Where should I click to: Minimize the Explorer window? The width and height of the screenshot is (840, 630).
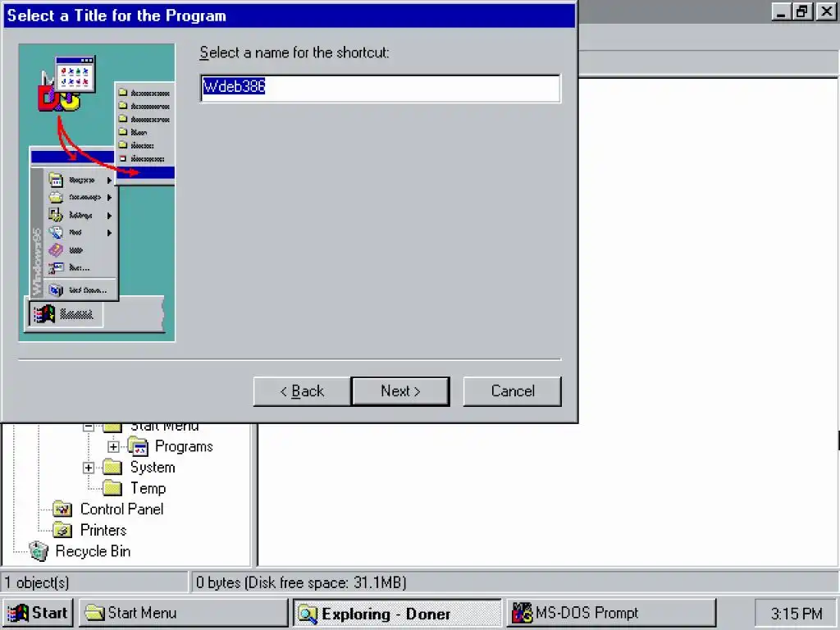(781, 11)
